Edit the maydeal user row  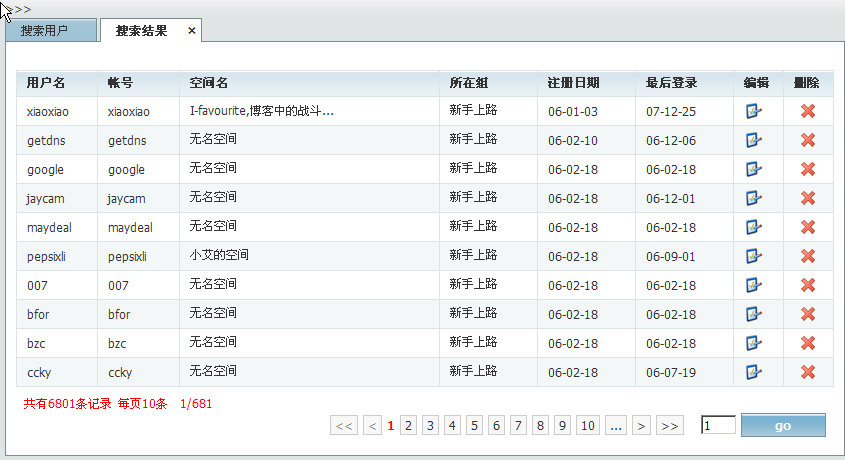coord(753,227)
